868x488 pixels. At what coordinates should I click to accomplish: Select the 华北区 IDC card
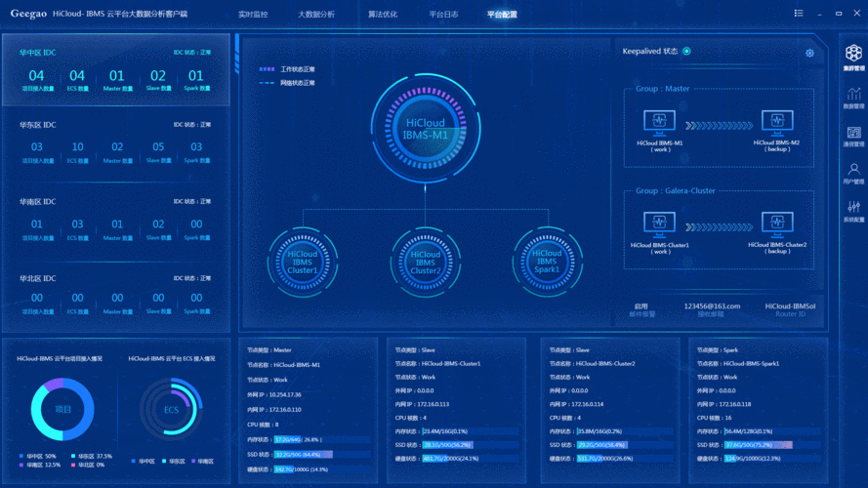115,296
